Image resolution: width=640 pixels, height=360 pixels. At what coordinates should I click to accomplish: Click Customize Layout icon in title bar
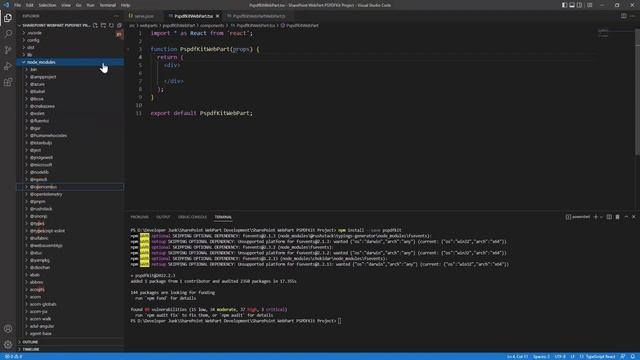(590, 5)
